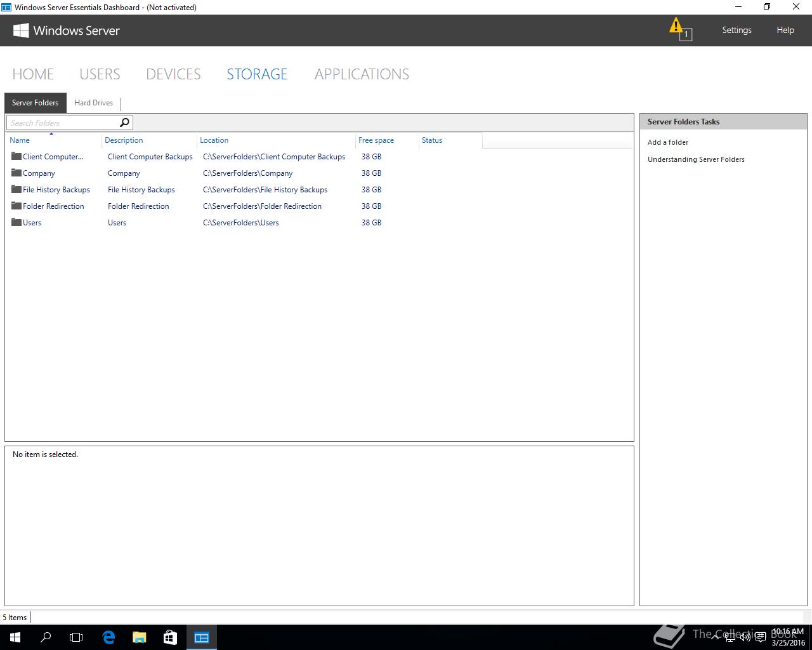Go to the HOME section
Image resolution: width=812 pixels, height=650 pixels.
pos(33,74)
